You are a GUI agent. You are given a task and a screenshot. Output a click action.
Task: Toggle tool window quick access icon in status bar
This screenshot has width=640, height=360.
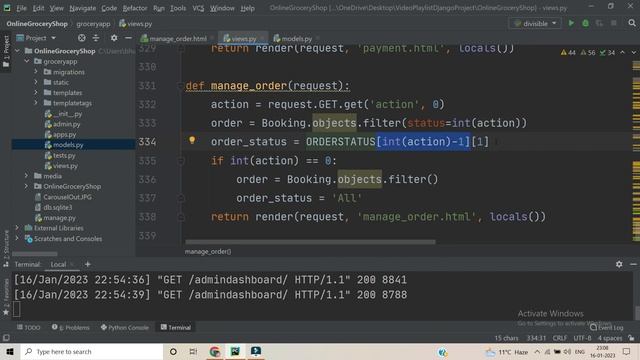pyautogui.click(x=6, y=338)
